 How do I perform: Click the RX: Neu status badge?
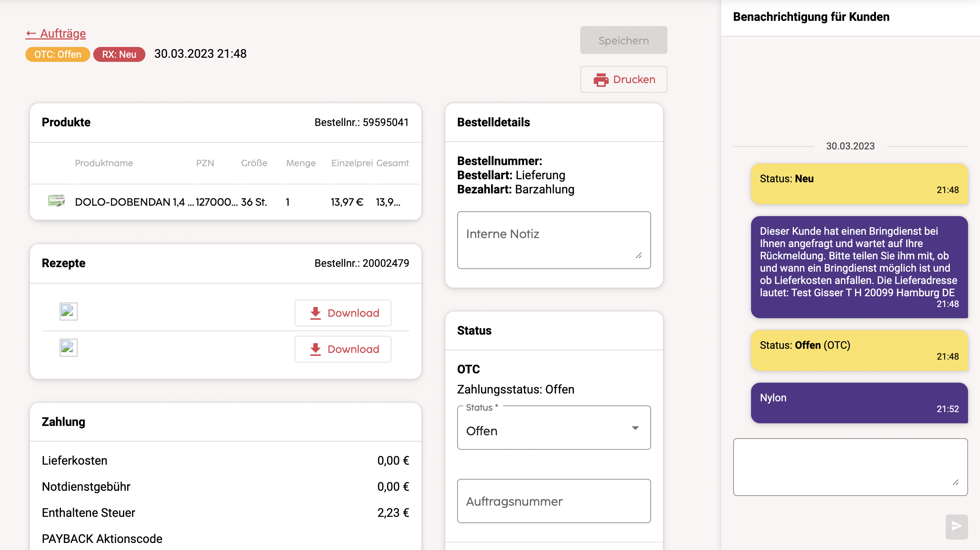pyautogui.click(x=119, y=54)
